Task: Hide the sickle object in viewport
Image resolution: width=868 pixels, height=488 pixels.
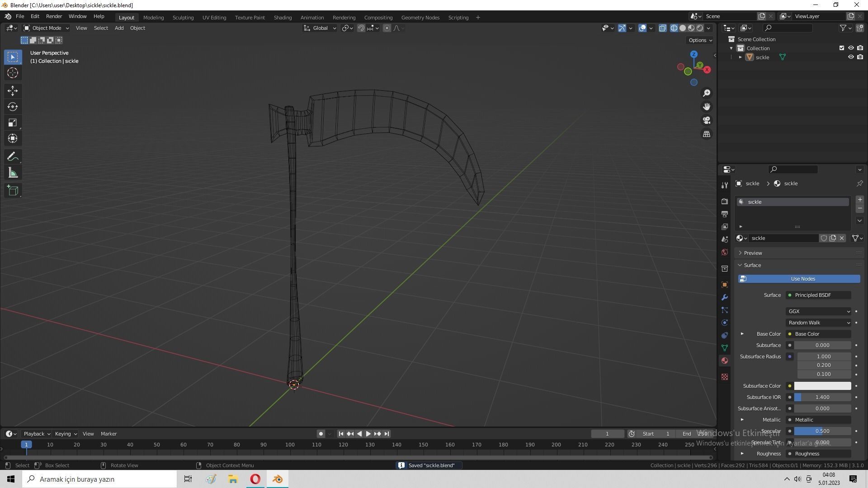Action: [x=851, y=57]
